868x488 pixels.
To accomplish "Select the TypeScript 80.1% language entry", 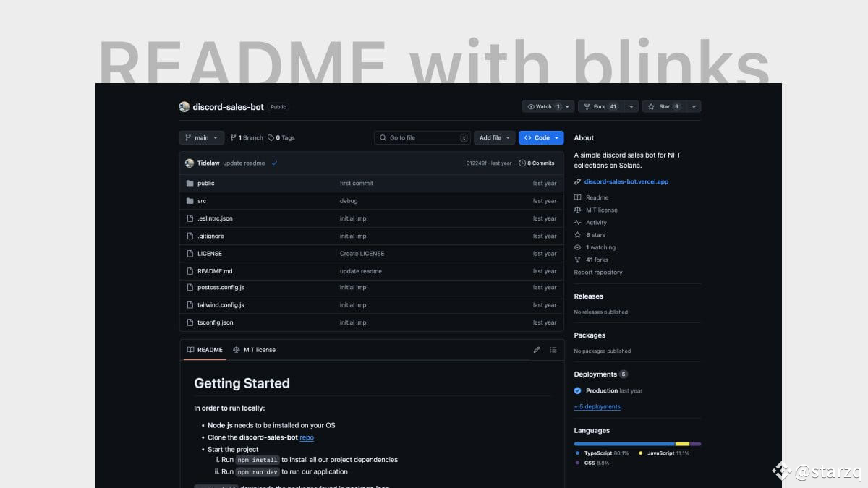I will [x=602, y=453].
